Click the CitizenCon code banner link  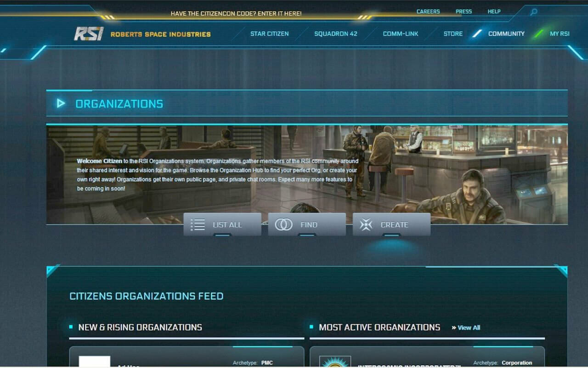pos(236,14)
